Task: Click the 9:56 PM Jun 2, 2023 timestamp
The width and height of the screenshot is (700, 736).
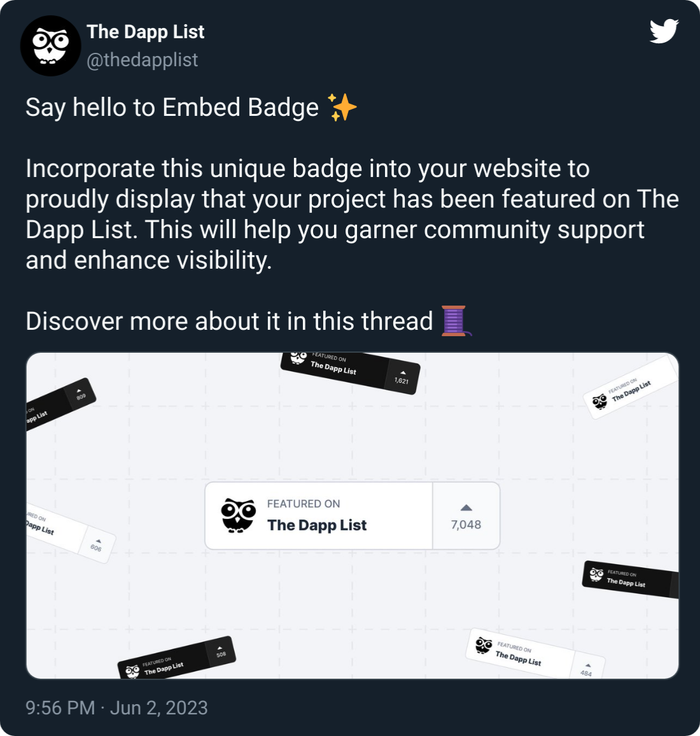Action: [x=116, y=708]
